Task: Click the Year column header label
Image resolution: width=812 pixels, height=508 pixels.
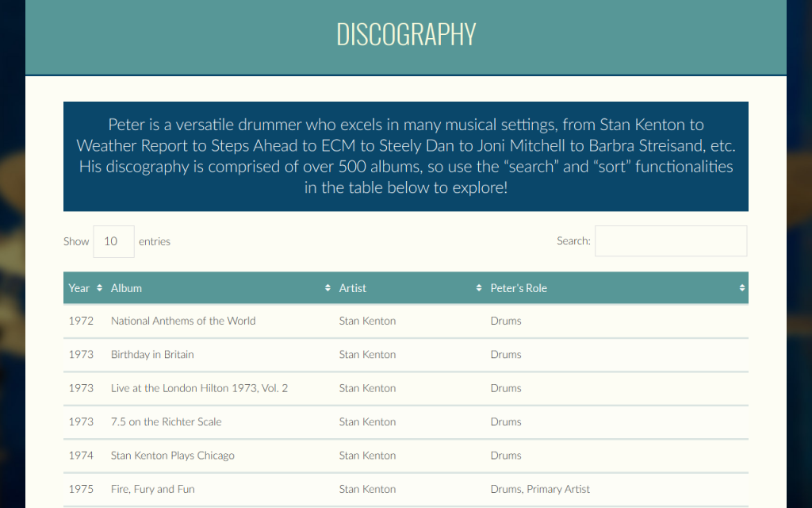Action: click(79, 288)
